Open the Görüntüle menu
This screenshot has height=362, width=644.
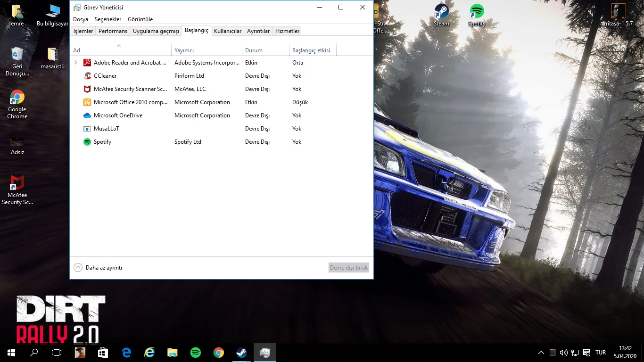pos(140,19)
